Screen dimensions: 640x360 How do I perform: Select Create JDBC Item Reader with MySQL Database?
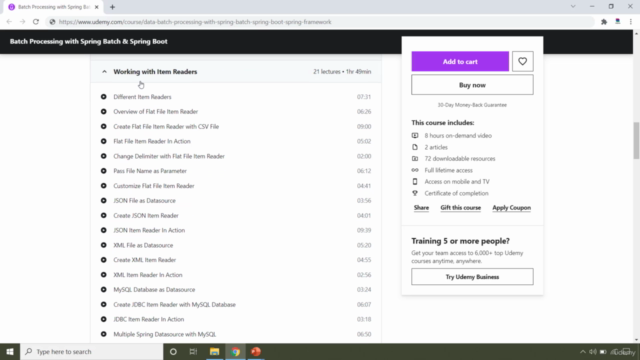174,304
